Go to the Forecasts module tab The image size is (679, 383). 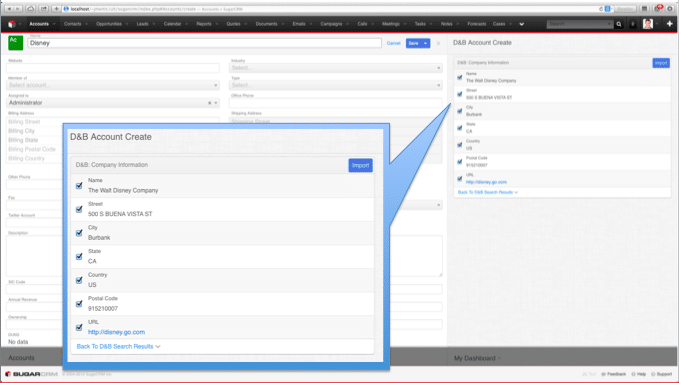[x=477, y=24]
